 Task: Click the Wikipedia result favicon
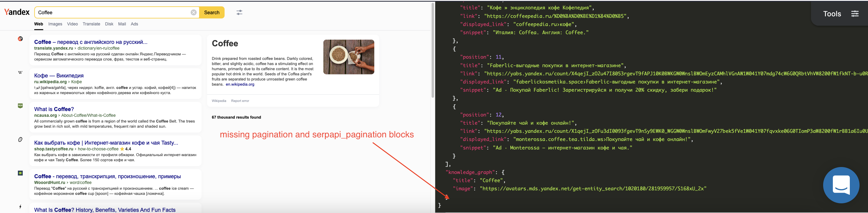coord(20,72)
